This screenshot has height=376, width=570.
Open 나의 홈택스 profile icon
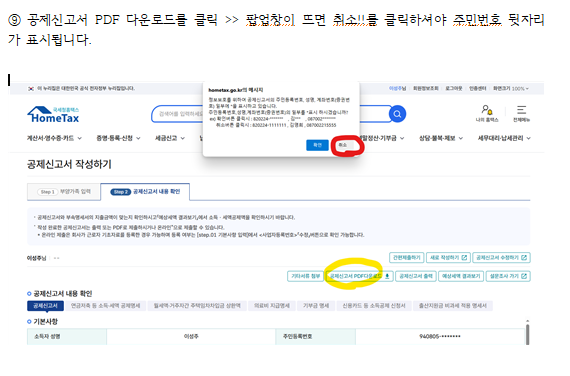487,113
